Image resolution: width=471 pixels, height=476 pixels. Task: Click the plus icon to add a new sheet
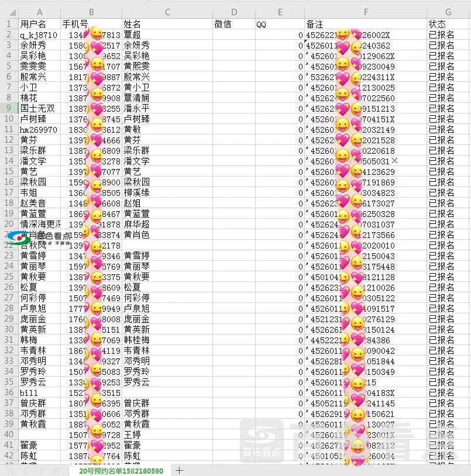[x=179, y=470]
